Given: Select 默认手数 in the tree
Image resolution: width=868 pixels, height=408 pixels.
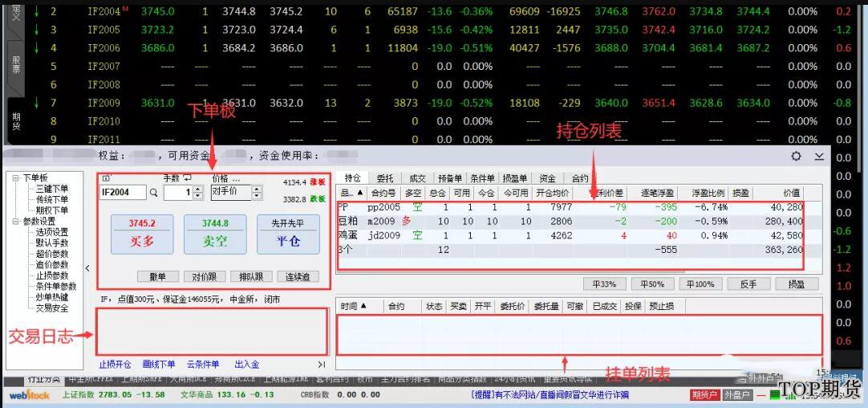Looking at the screenshot, I should click(53, 243).
